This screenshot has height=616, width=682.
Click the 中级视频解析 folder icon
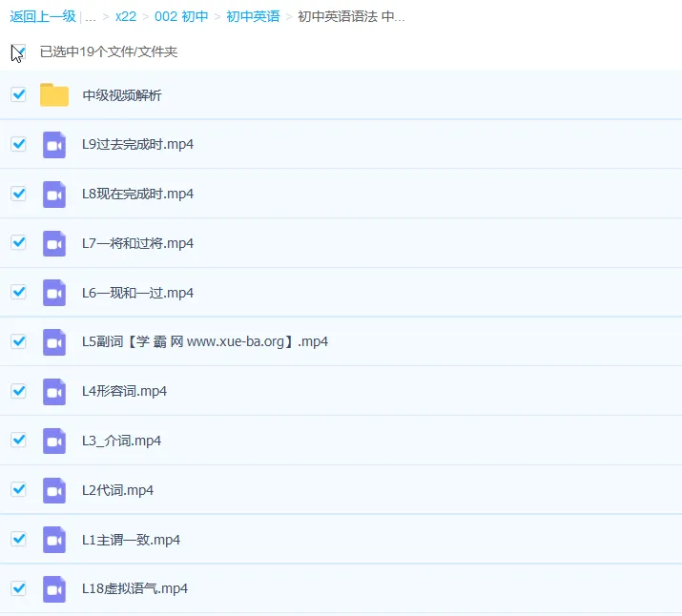[x=54, y=95]
